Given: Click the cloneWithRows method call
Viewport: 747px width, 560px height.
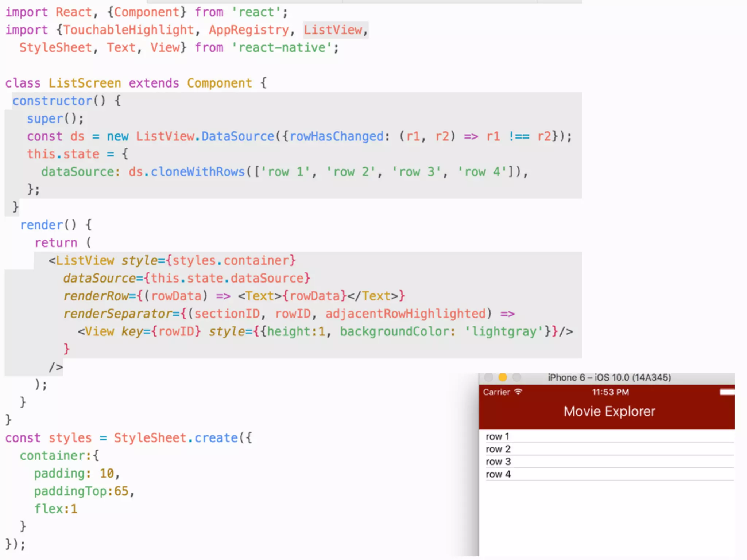Looking at the screenshot, I should pos(197,172).
